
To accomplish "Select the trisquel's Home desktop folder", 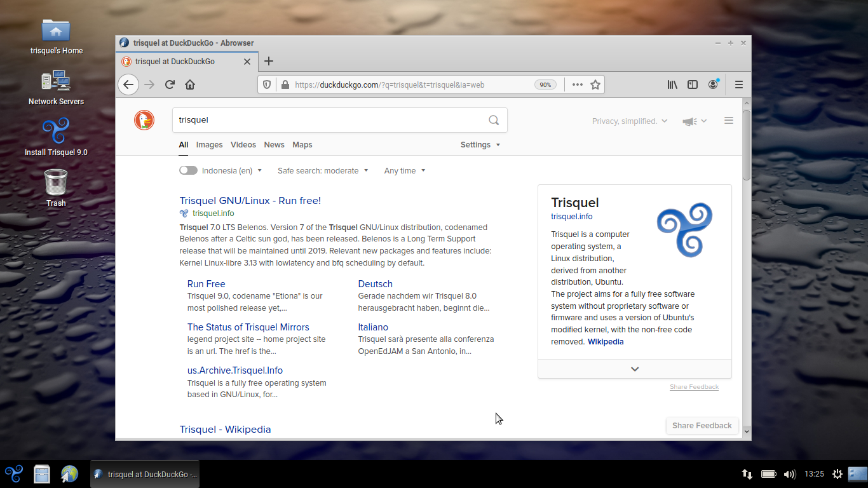I will (x=56, y=36).
